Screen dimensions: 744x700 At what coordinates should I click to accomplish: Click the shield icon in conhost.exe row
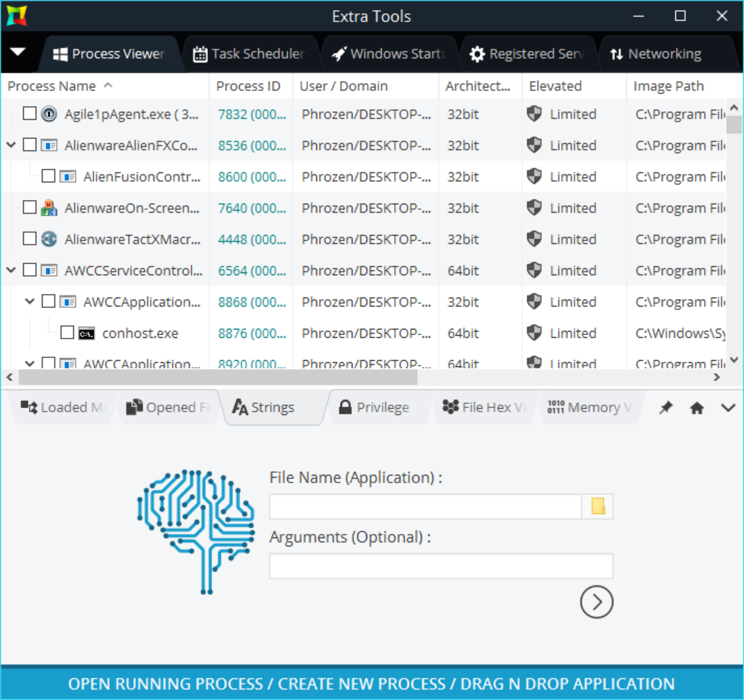point(534,332)
